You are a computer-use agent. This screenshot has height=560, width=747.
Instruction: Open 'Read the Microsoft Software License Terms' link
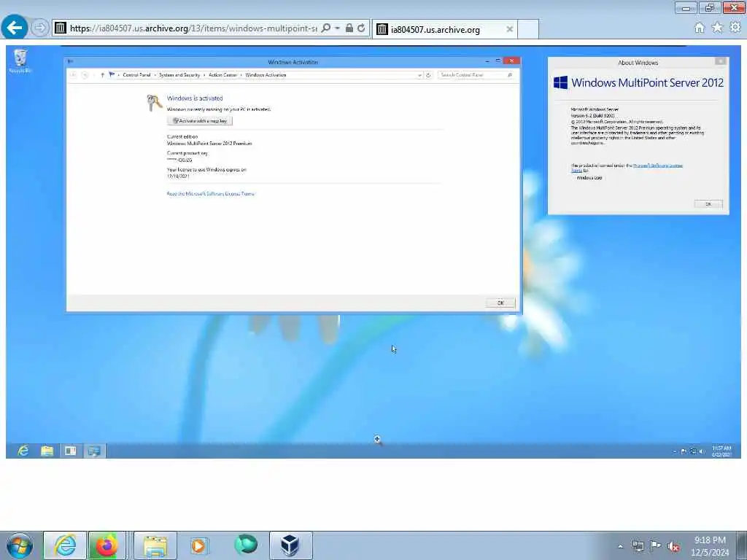point(211,194)
